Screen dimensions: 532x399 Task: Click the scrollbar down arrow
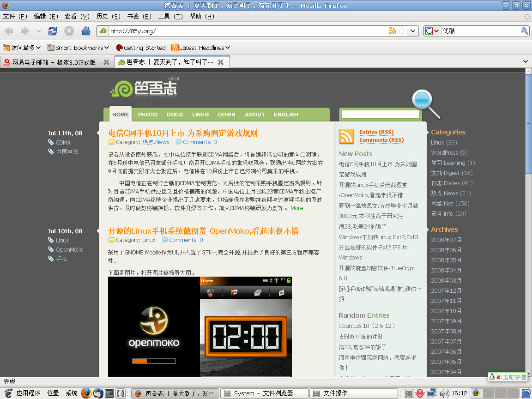coord(528,374)
